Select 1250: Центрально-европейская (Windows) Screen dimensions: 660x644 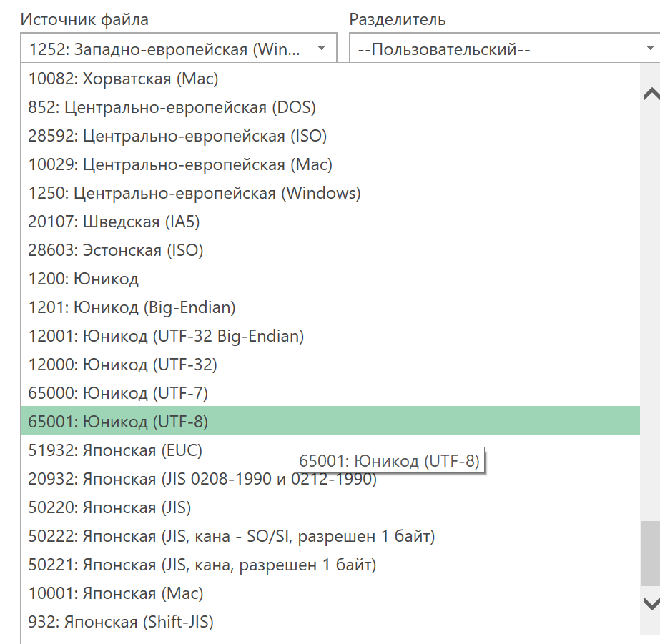coord(194,193)
